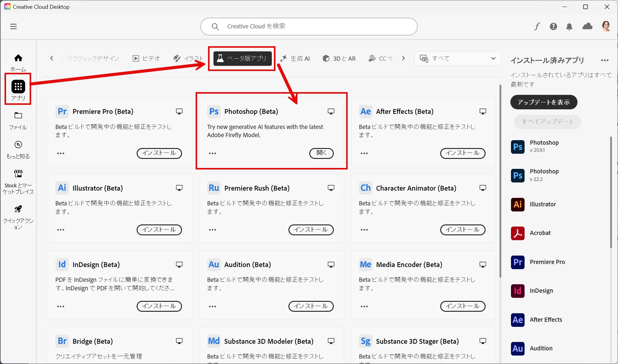Screen dimensions: 618x364
Task: Expand the すべて platform filter dropdown
Action: pyautogui.click(x=457, y=58)
